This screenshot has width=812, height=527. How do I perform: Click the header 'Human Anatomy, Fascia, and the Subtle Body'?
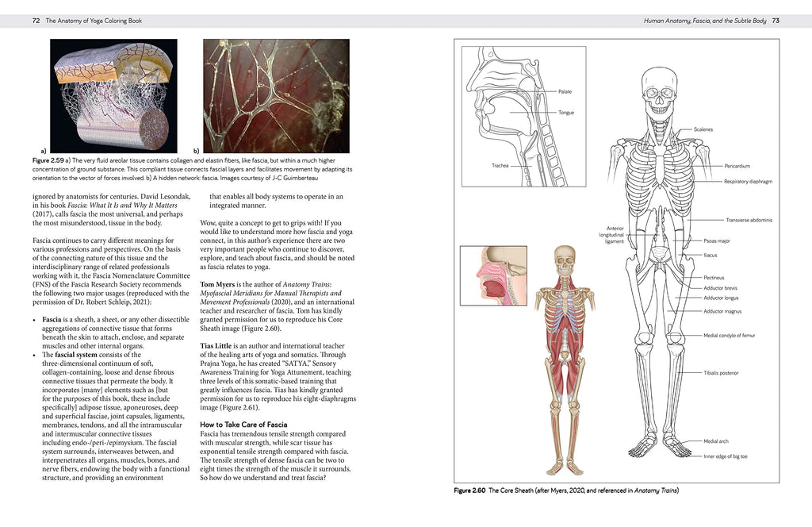point(705,21)
